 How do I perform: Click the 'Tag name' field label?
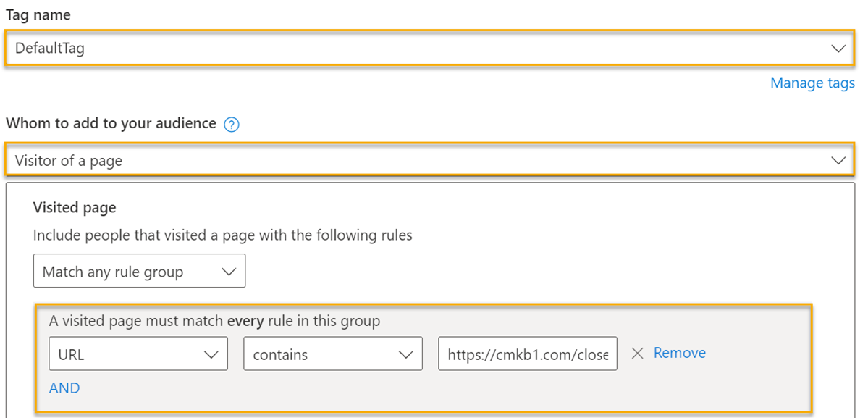(x=38, y=15)
